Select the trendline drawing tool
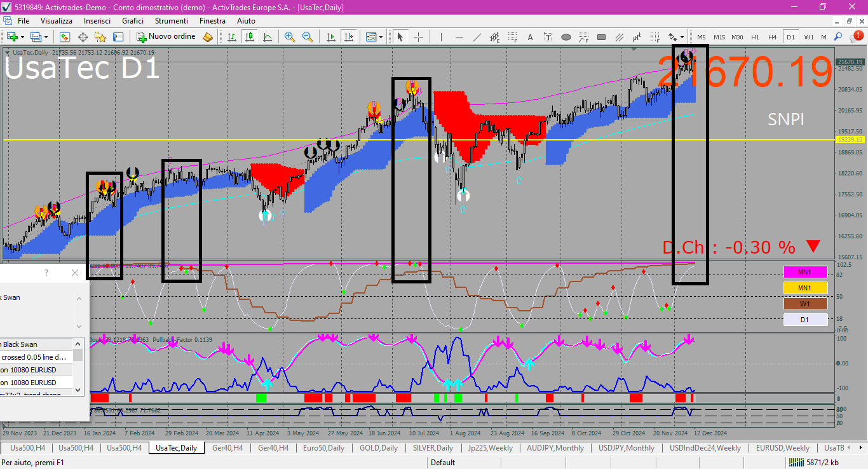 click(477, 37)
